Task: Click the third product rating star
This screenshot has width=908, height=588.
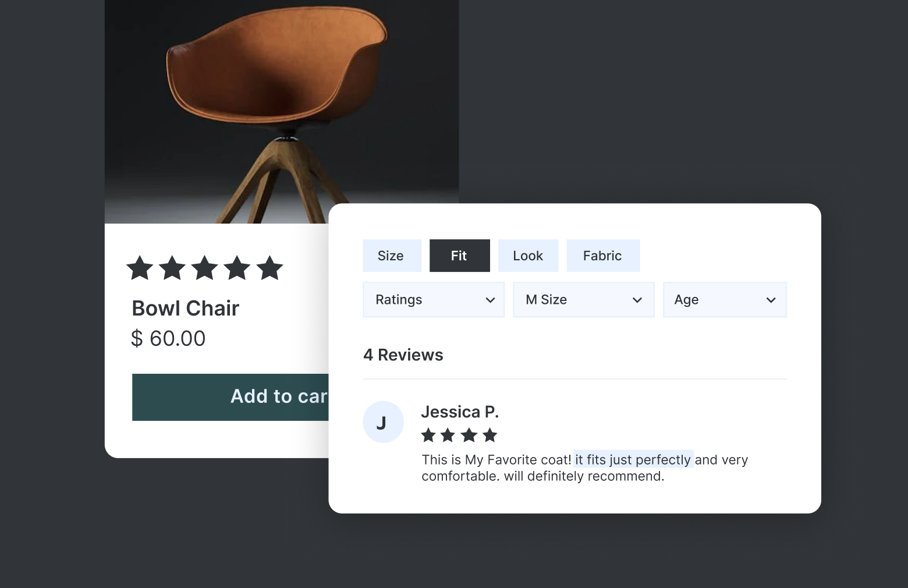Action: 204,268
